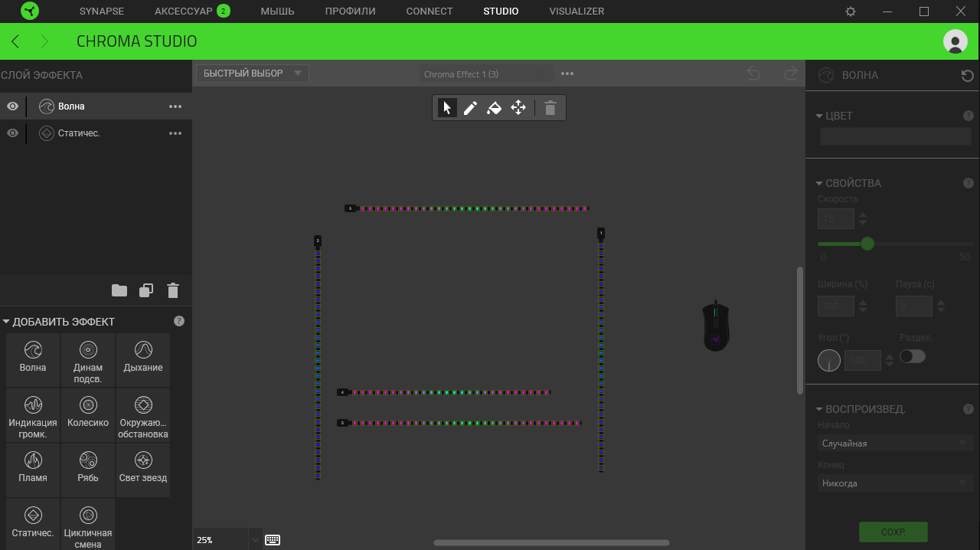Open help for ЦВЕТ section
The image size is (980, 550).
click(969, 116)
